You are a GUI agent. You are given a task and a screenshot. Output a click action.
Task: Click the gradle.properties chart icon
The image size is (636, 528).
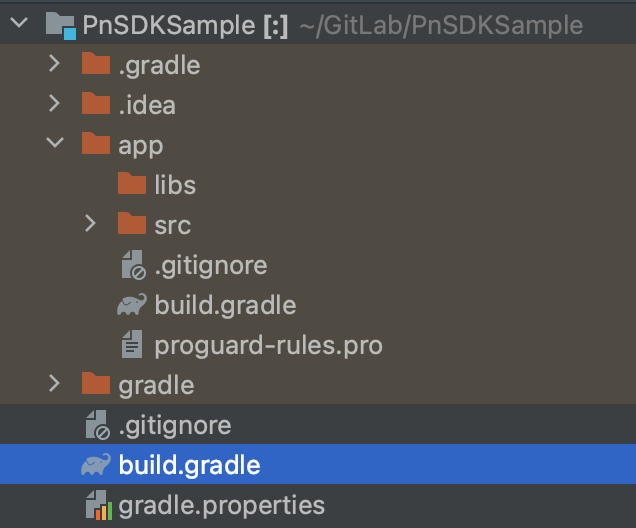pyautogui.click(x=99, y=505)
